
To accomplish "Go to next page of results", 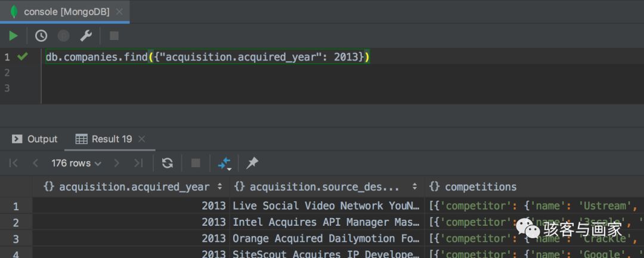I will coord(117,164).
